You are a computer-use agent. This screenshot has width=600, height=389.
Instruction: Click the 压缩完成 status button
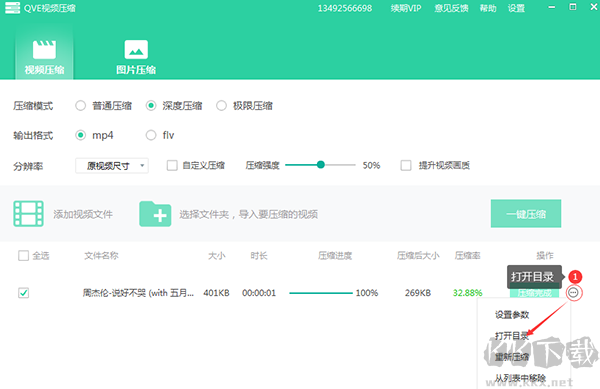(534, 293)
